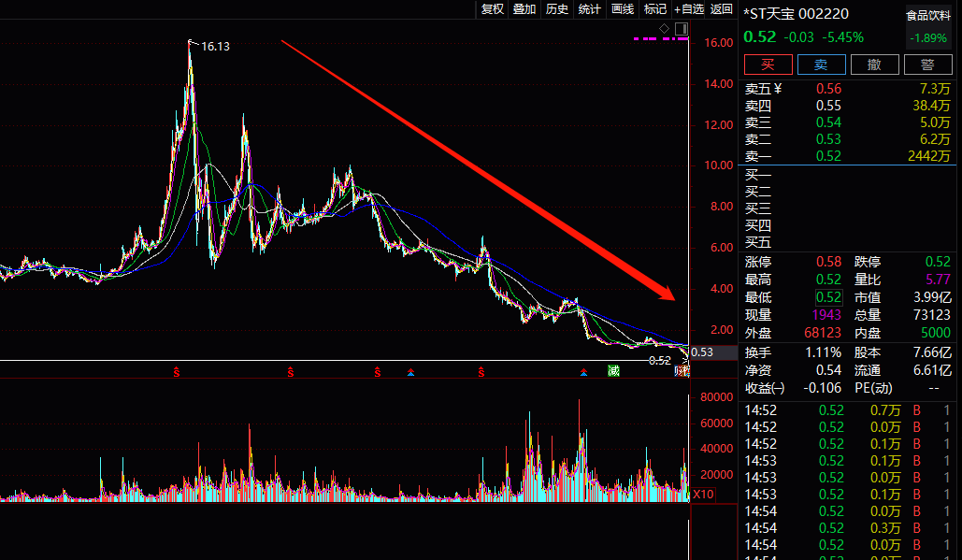The image size is (962, 560).
Task: Toggle the side panel layout icon
Action: tap(681, 29)
